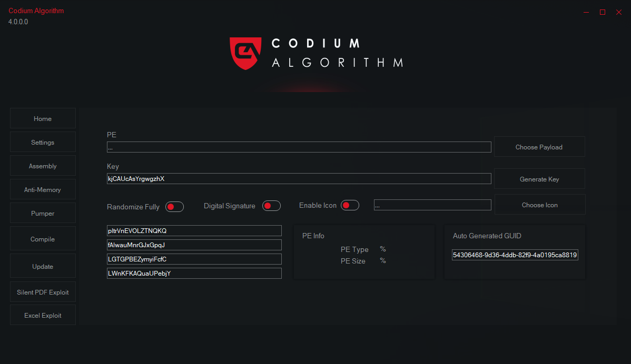Maximize the Codium Algorithm window
Image resolution: width=631 pixels, height=364 pixels.
point(603,12)
